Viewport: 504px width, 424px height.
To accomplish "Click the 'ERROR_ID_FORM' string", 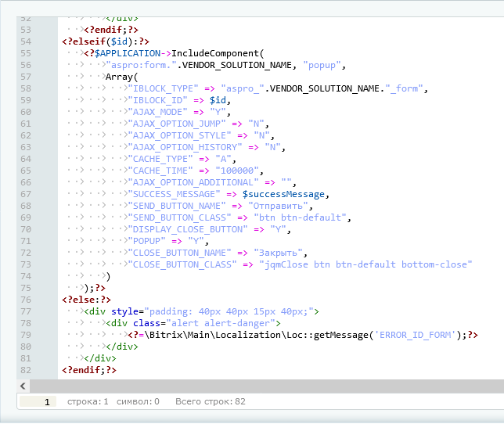I will pyautogui.click(x=416, y=335).
